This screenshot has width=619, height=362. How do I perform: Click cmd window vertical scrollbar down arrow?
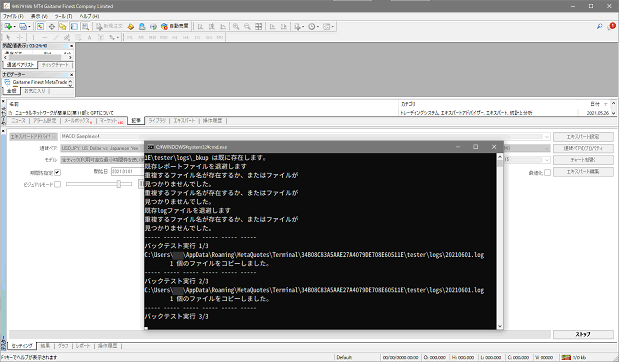coord(500,326)
